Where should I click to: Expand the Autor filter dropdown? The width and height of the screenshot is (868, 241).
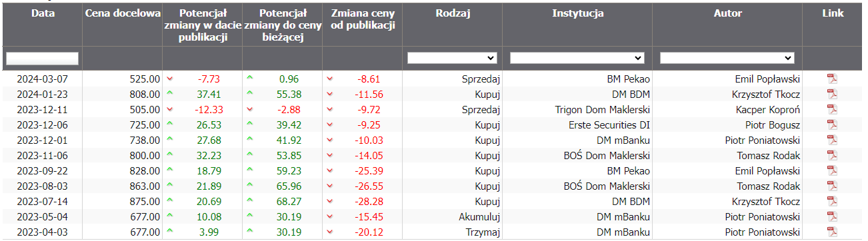coord(727,58)
